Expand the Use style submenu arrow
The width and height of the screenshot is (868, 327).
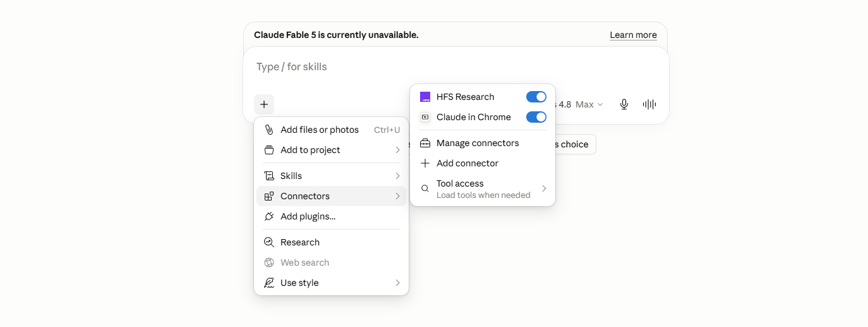pyautogui.click(x=397, y=283)
